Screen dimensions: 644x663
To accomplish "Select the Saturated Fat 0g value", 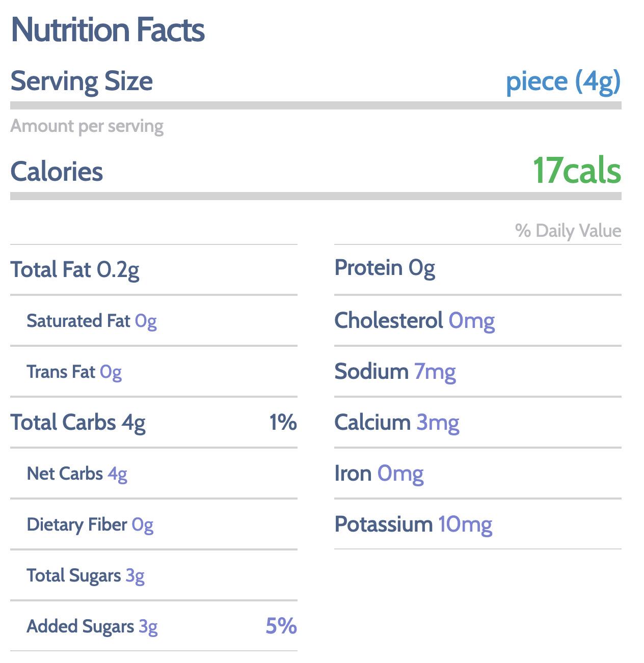I will (146, 321).
